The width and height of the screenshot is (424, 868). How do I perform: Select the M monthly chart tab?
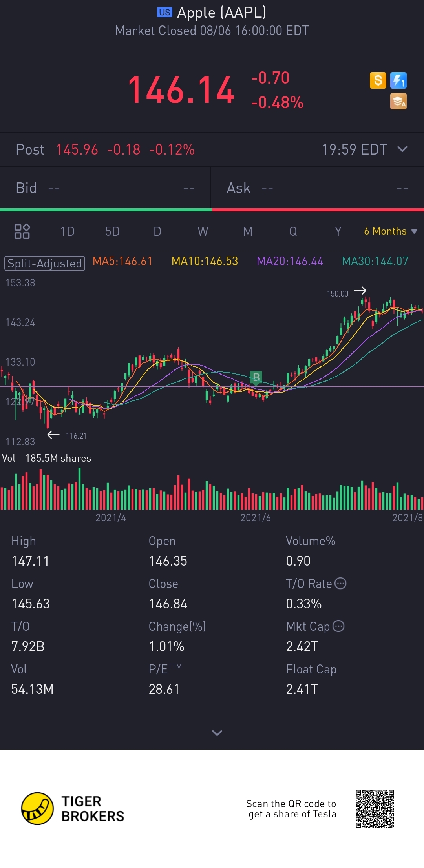(248, 231)
